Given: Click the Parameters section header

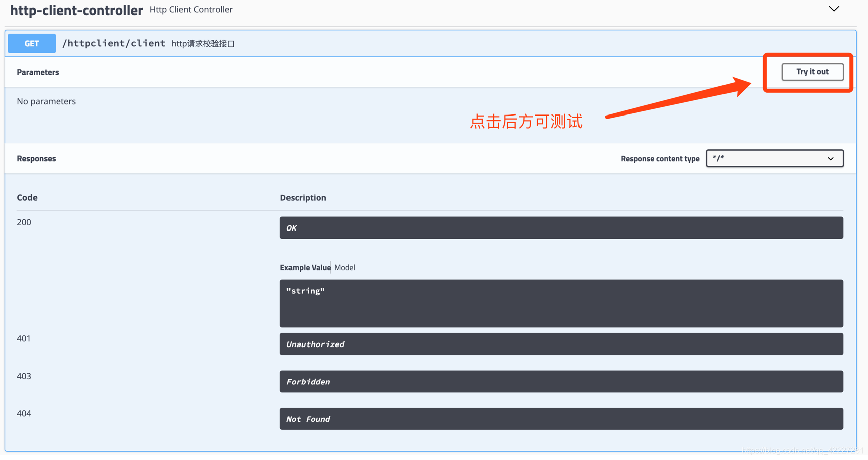Looking at the screenshot, I should coord(38,72).
